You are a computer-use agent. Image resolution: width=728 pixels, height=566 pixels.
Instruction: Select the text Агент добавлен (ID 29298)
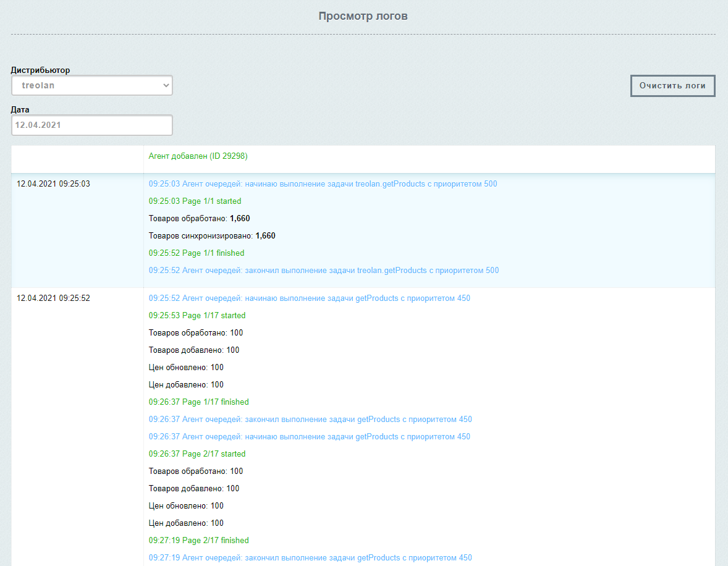tap(198, 156)
